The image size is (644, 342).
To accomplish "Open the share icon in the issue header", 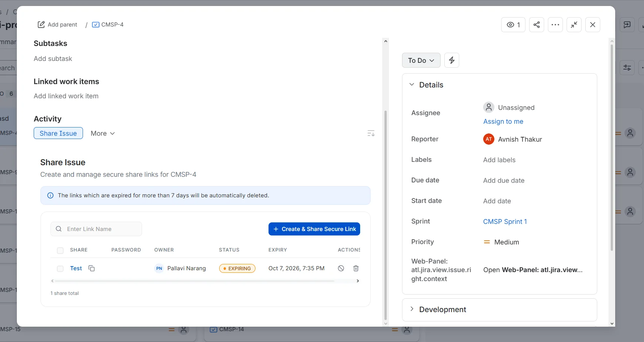I will coord(537,25).
